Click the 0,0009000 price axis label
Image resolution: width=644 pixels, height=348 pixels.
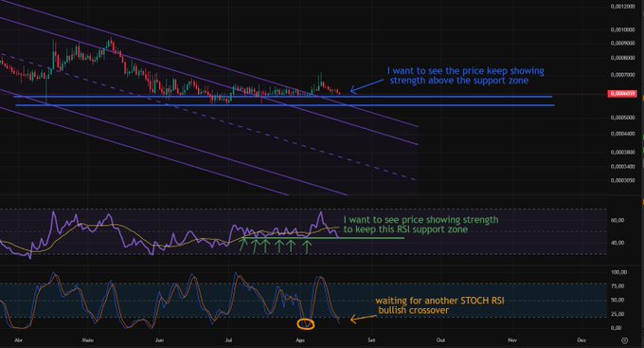pos(622,44)
